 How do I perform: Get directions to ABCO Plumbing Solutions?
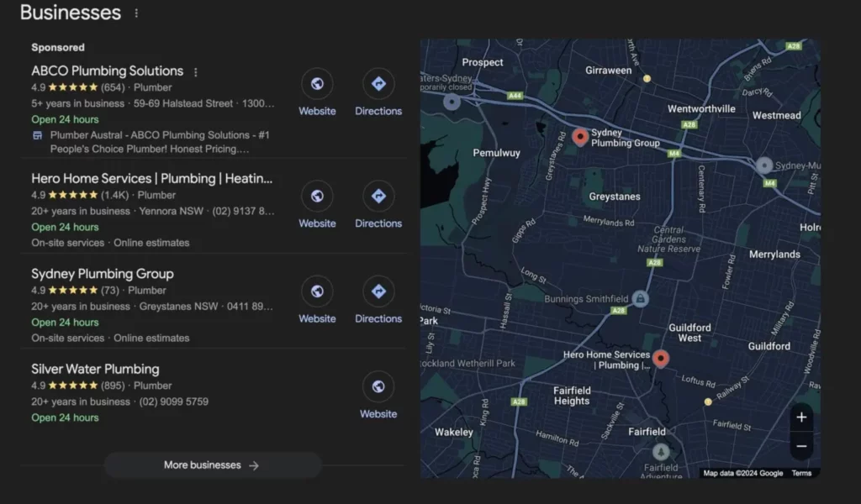coord(378,84)
